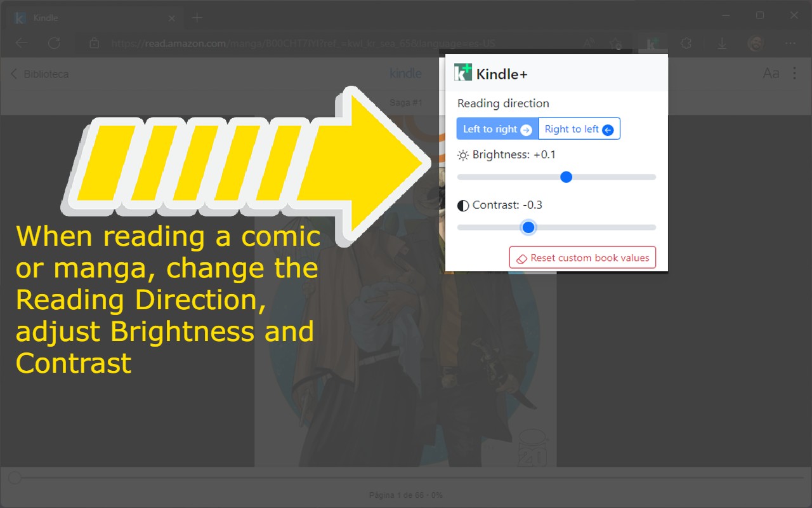Open the Kindle reader three-dot menu
The width and height of the screenshot is (812, 508).
click(795, 74)
